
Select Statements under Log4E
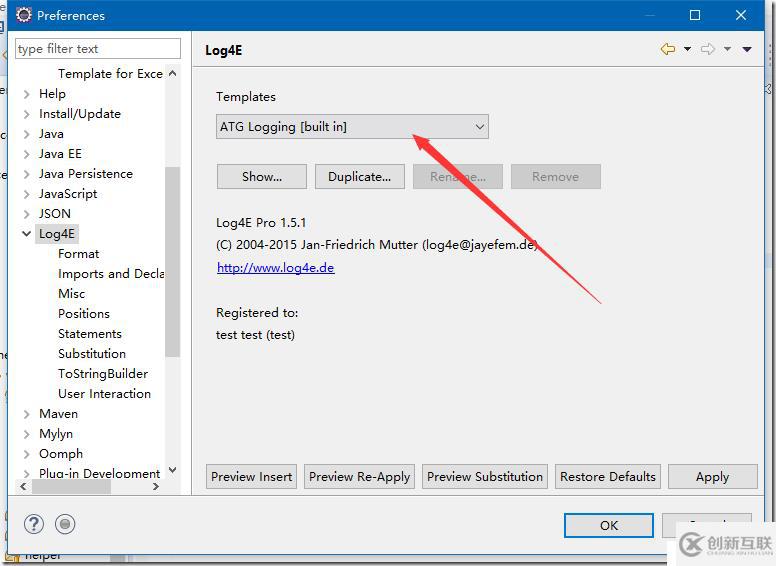click(x=90, y=333)
